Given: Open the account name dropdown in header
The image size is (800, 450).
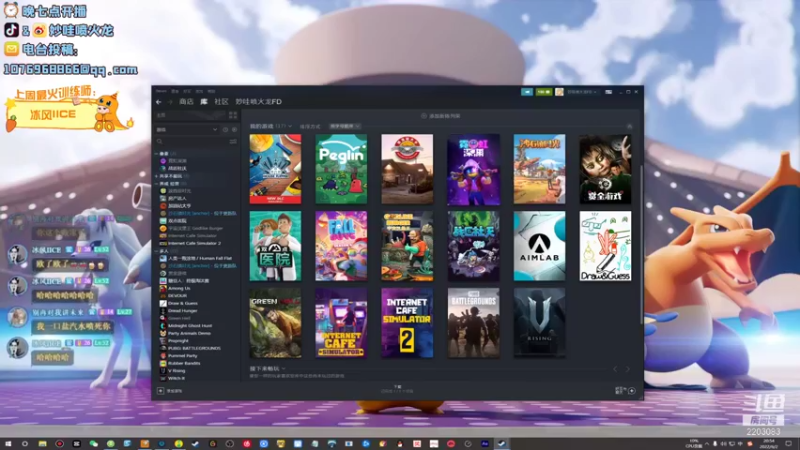Looking at the screenshot, I should point(581,92).
